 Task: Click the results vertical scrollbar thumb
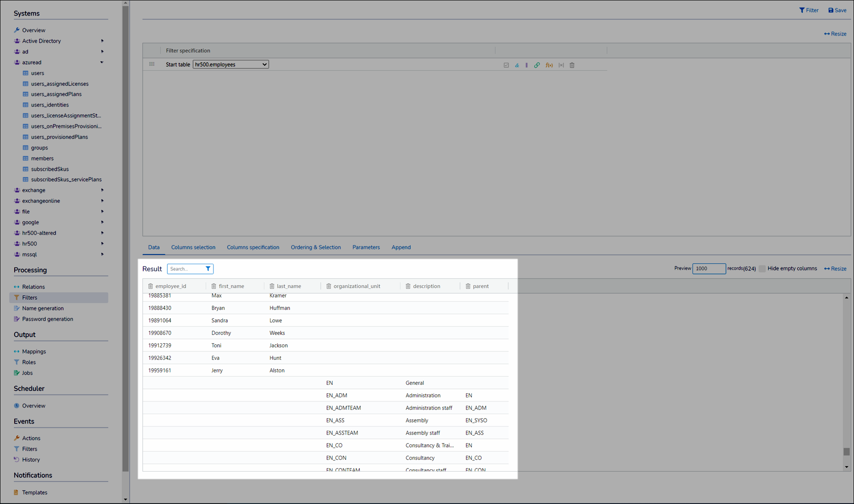click(x=846, y=451)
